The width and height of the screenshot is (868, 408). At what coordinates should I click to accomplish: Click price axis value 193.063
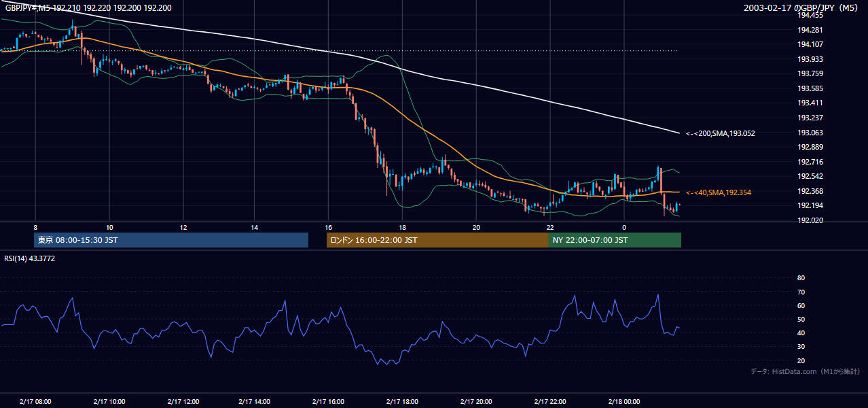(810, 133)
